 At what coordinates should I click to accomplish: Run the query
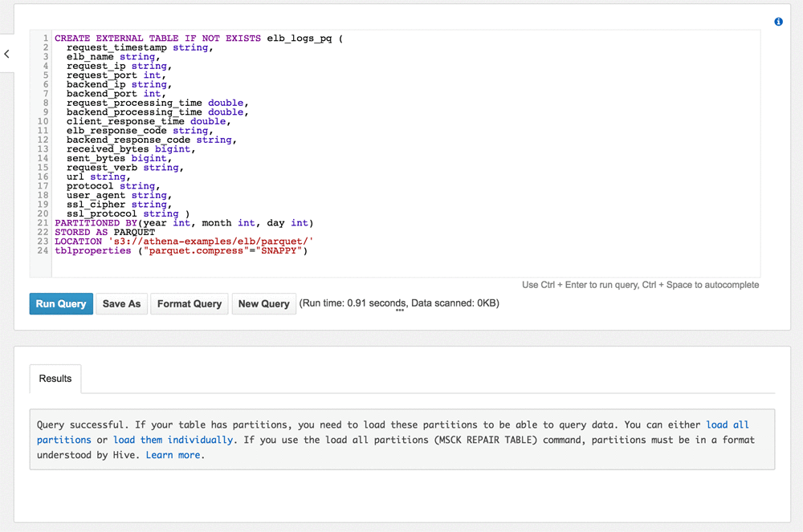pyautogui.click(x=61, y=304)
